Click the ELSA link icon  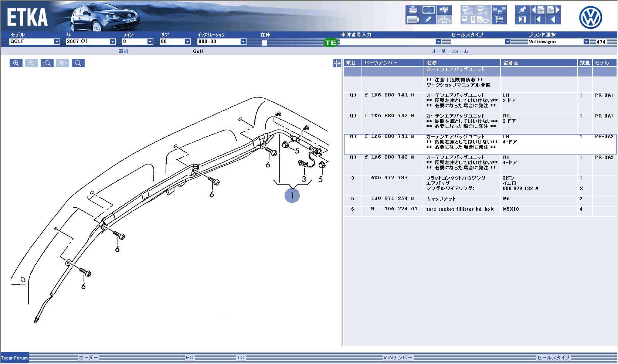tap(468, 10)
